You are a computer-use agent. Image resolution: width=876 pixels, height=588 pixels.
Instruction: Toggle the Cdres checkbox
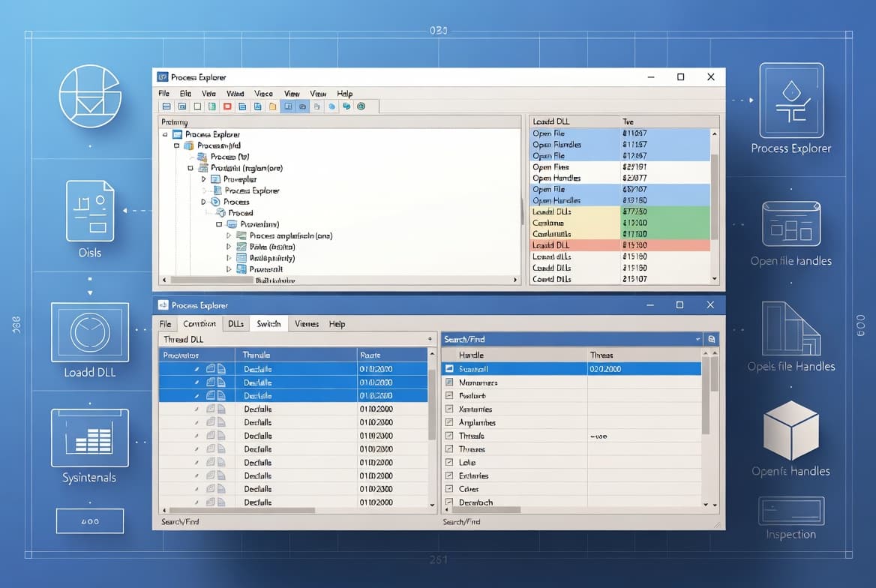tap(449, 489)
